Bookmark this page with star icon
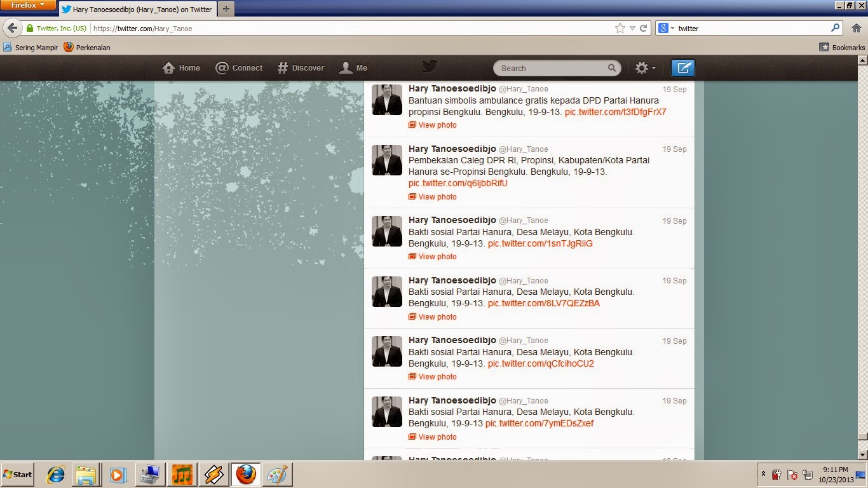The width and height of the screenshot is (868, 488). pyautogui.click(x=620, y=28)
